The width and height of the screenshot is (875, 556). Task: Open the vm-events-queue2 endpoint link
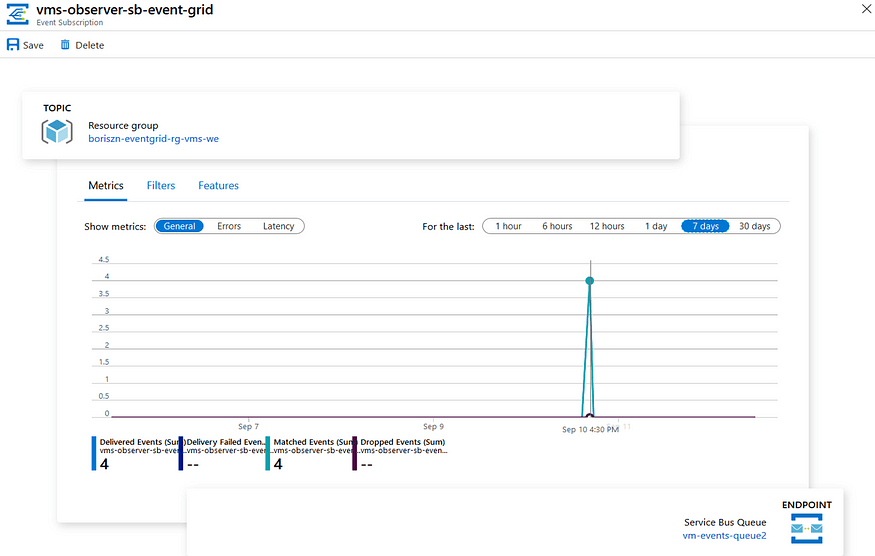tap(724, 535)
